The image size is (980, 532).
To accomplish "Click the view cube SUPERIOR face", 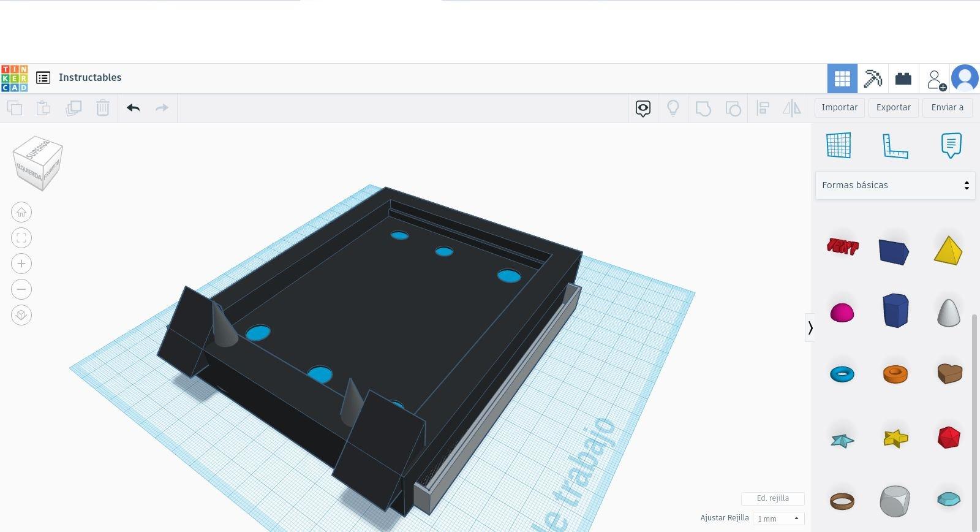I will 38,149.
